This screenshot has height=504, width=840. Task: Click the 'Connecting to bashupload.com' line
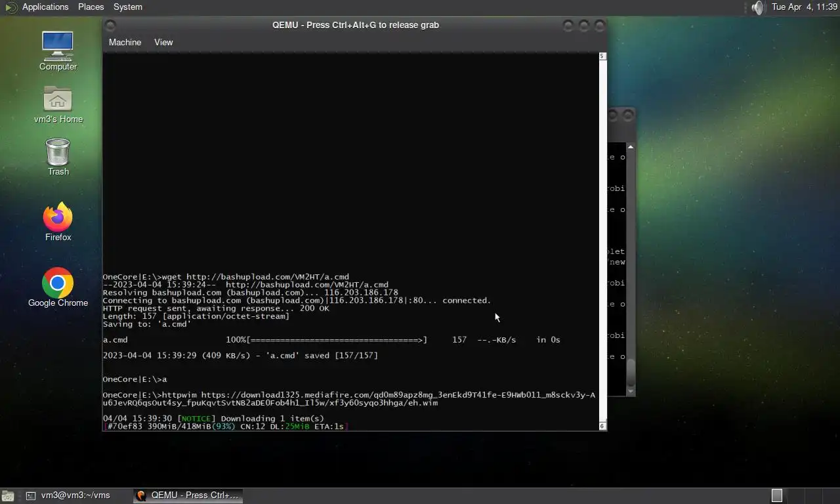pyautogui.click(x=297, y=301)
